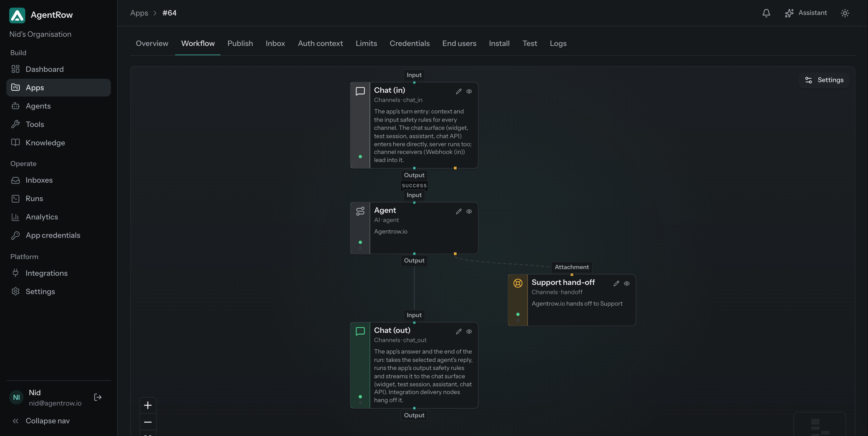Click the log out icon beside Nid
Image resolution: width=868 pixels, height=436 pixels.
coord(98,397)
